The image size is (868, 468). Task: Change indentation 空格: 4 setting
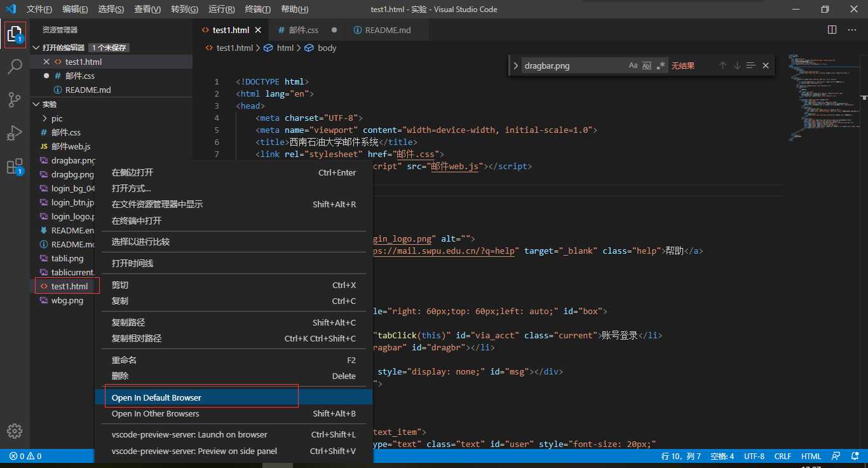(x=722, y=456)
